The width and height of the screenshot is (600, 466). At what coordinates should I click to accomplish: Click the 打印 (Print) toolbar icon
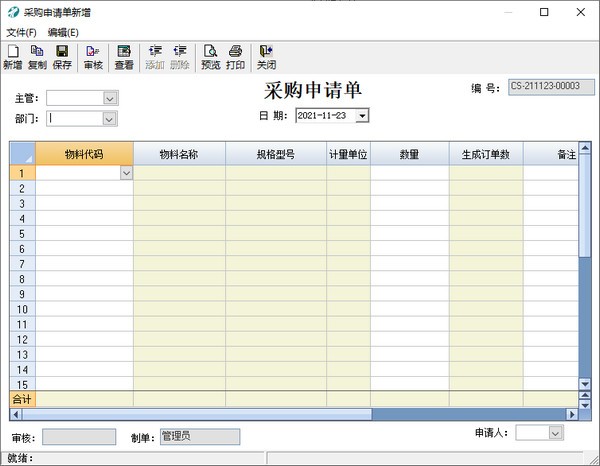(235, 57)
